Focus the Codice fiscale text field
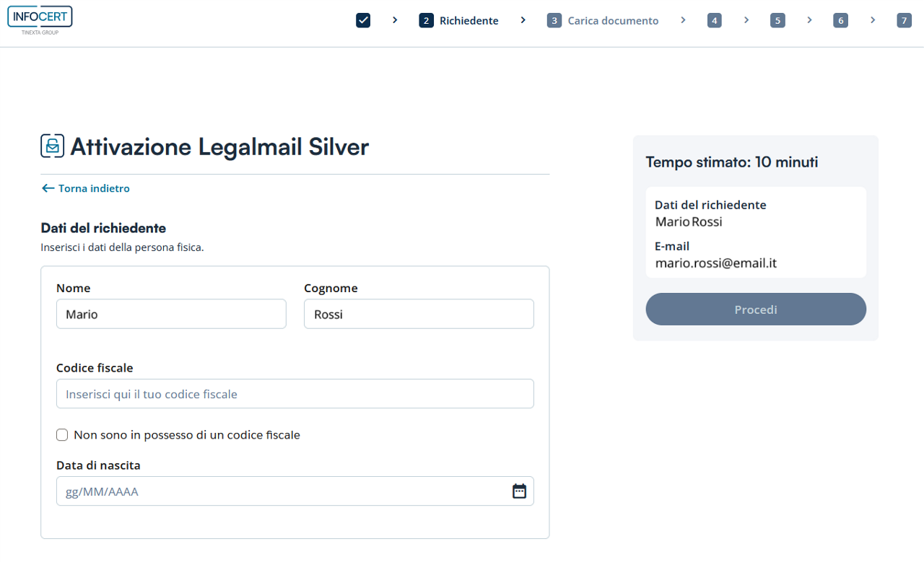The width and height of the screenshot is (924, 562). pyautogui.click(x=295, y=394)
